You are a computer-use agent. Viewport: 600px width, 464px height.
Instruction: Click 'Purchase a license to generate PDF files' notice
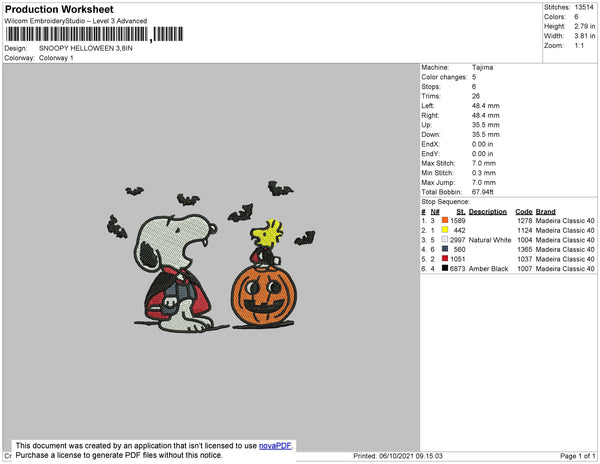coord(119,455)
